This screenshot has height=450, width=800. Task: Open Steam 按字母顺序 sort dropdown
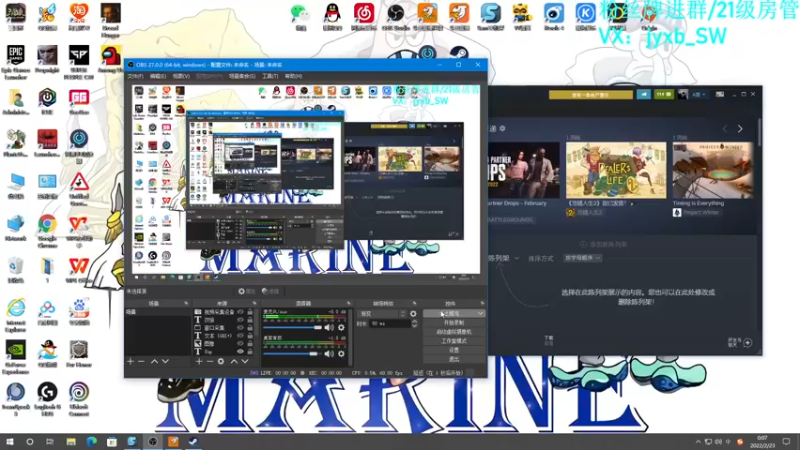(x=582, y=258)
